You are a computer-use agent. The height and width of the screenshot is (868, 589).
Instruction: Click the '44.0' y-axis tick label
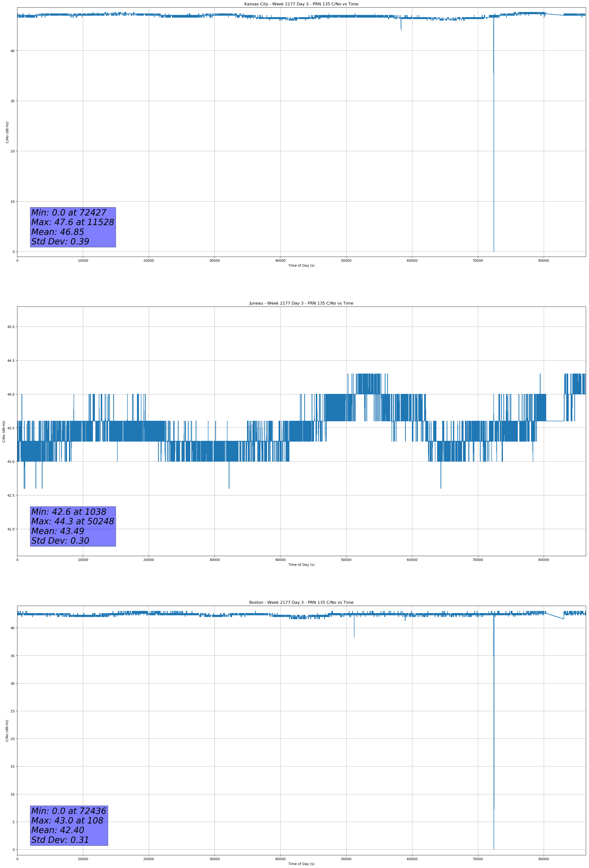click(11, 394)
